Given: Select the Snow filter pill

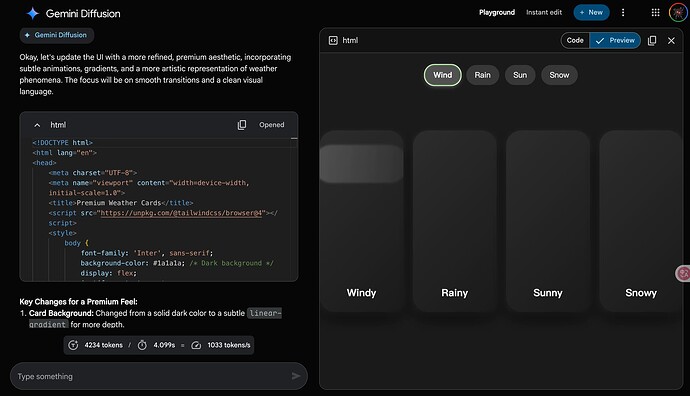Looking at the screenshot, I should tap(559, 75).
